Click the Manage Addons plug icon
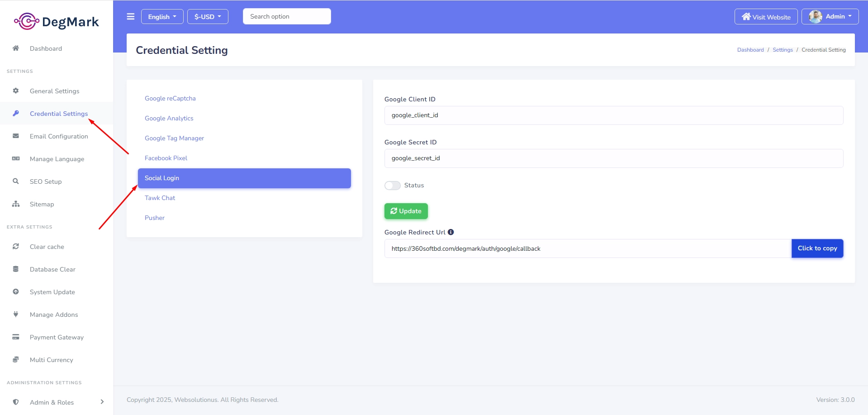Screen dimensions: 868x415 click(16, 314)
